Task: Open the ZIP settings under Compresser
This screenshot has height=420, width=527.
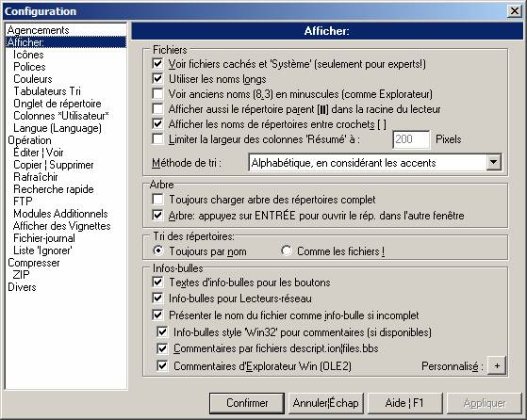Action: (21, 275)
